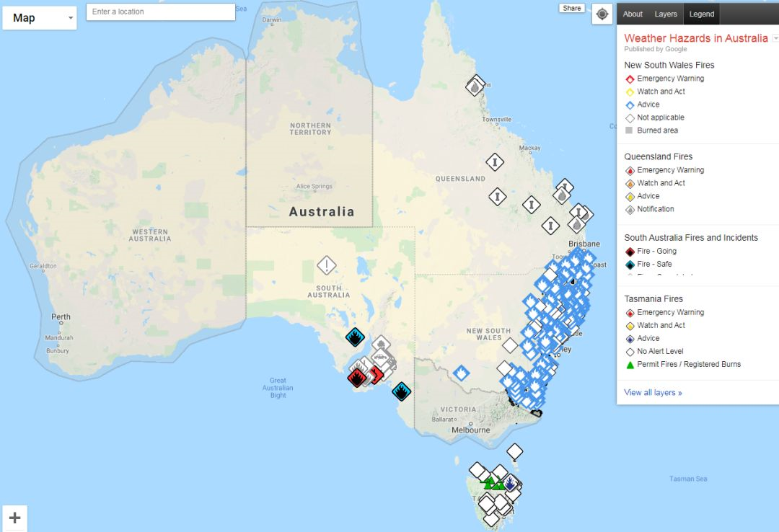Click the lone blue advice fire marker in NSW
The image size is (779, 532).
(461, 373)
